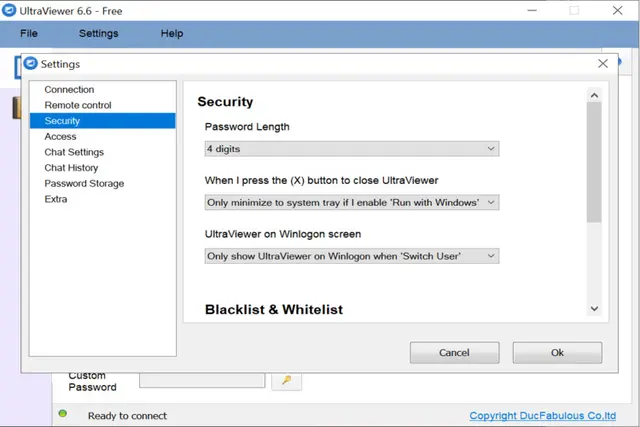Open the Password Length dropdown
Image resolution: width=640 pixels, height=427 pixels.
(x=351, y=149)
